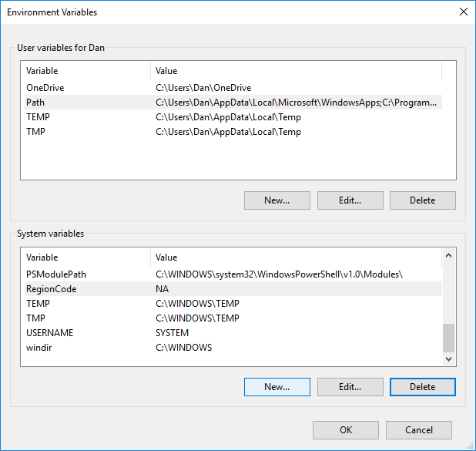This screenshot has width=476, height=451.
Task: Select the Path user variable
Action: (35, 103)
